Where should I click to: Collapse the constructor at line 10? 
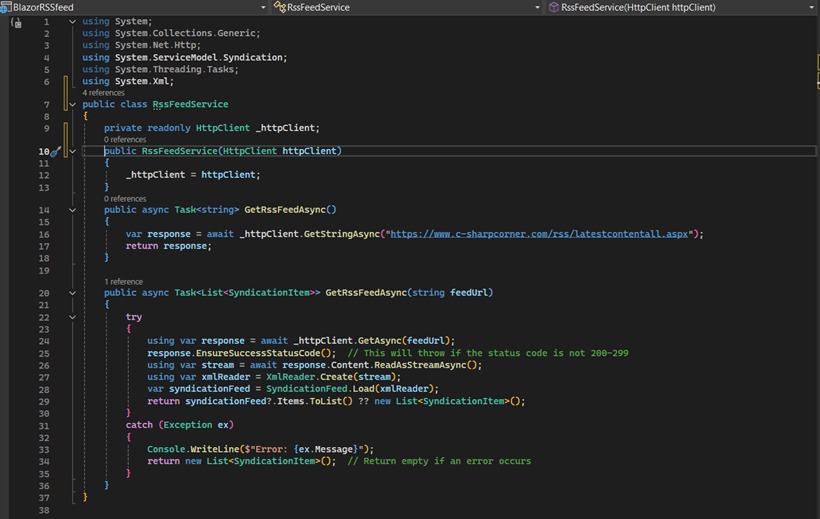[72, 151]
